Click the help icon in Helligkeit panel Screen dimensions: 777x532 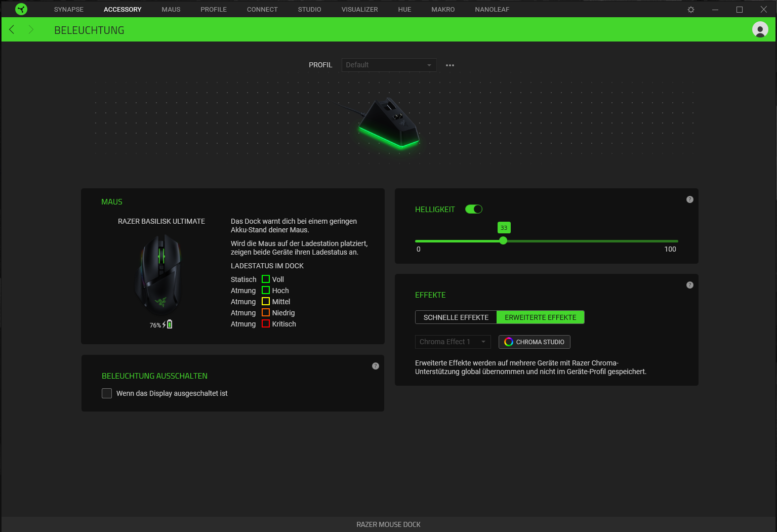pyautogui.click(x=689, y=199)
